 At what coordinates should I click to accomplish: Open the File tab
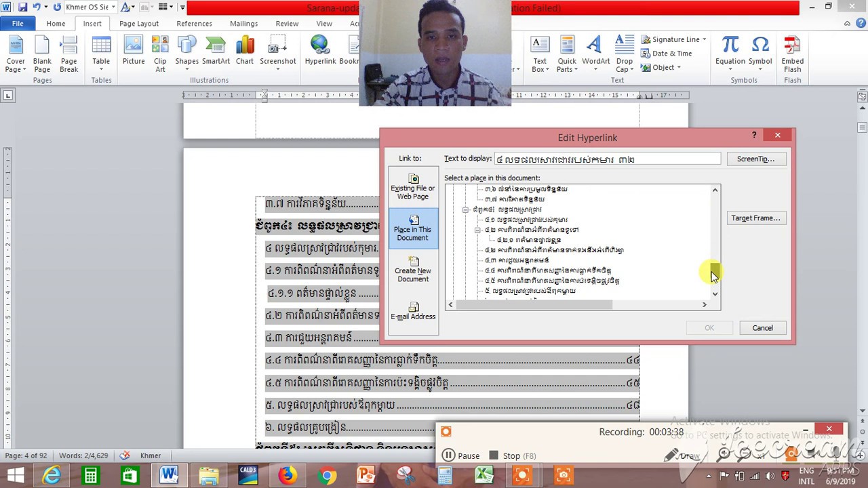[18, 23]
